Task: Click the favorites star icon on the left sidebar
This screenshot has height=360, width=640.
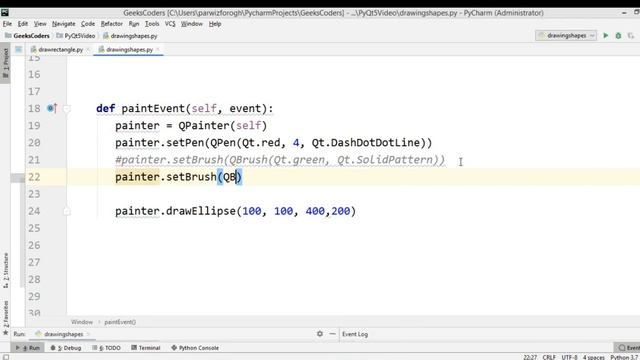Action: [x=5, y=333]
